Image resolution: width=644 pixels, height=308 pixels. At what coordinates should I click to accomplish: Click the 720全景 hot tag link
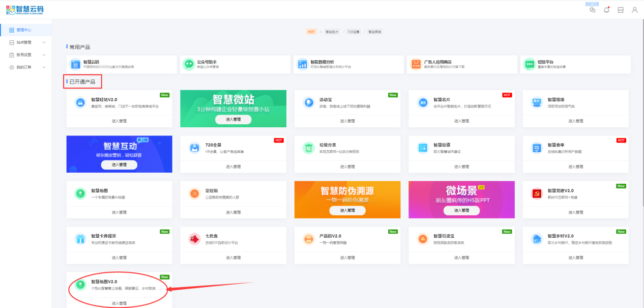pyautogui.click(x=353, y=32)
